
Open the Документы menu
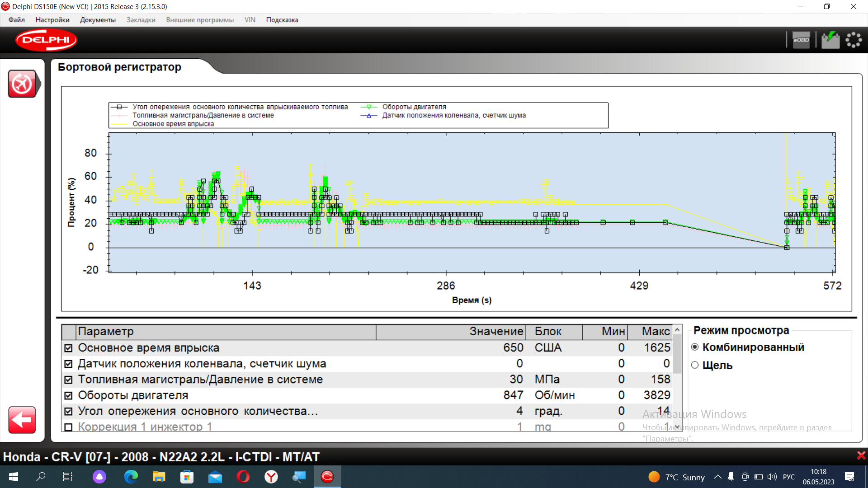[x=98, y=20]
